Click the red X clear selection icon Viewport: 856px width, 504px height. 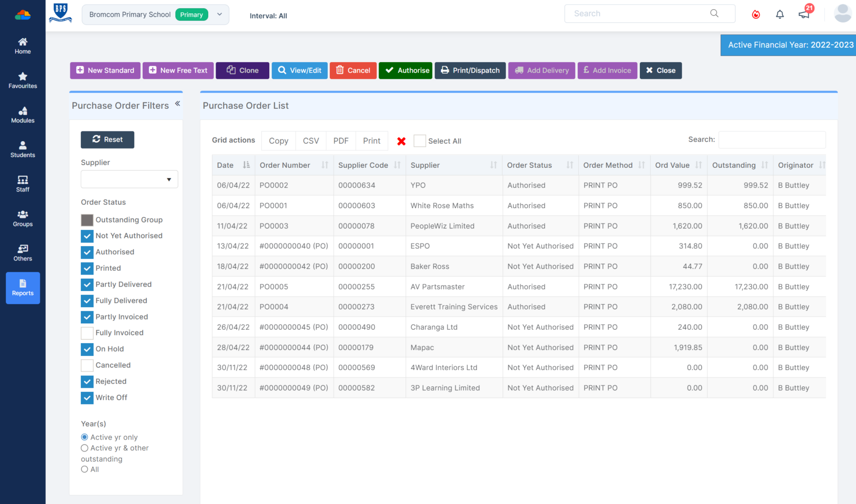pyautogui.click(x=401, y=141)
